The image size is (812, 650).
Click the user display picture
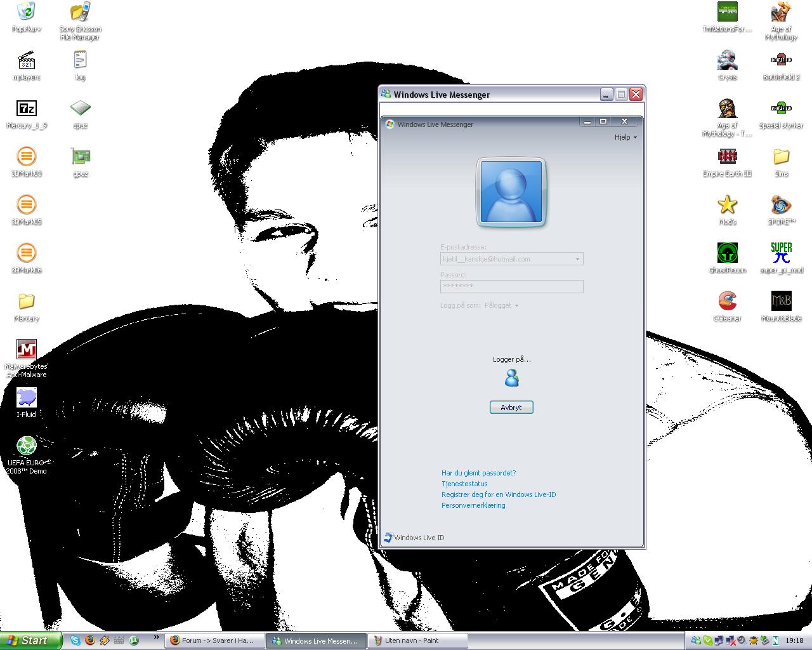pos(511,192)
